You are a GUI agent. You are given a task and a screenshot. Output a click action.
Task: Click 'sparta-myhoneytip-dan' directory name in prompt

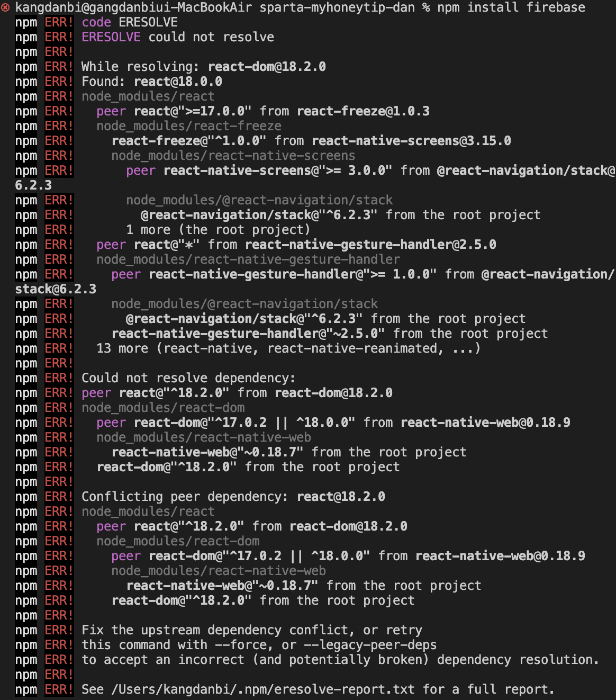pos(337,7)
